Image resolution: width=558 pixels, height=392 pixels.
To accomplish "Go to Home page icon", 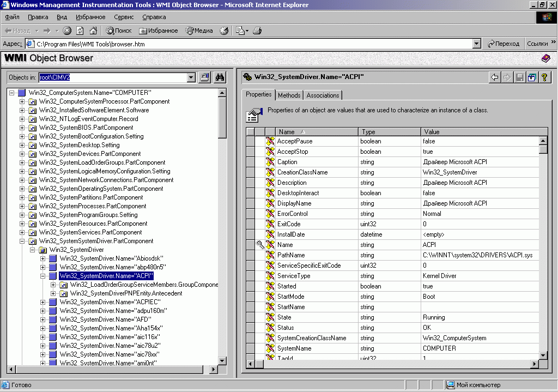I will coord(93,31).
